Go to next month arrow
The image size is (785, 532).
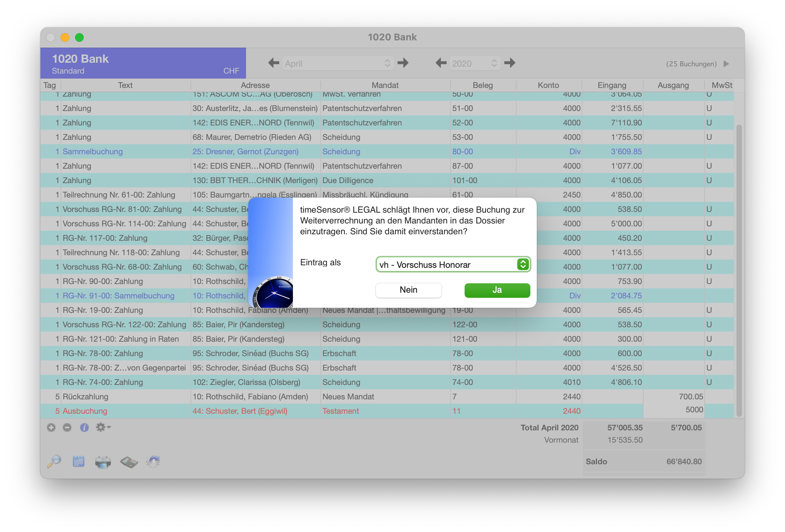pyautogui.click(x=403, y=63)
